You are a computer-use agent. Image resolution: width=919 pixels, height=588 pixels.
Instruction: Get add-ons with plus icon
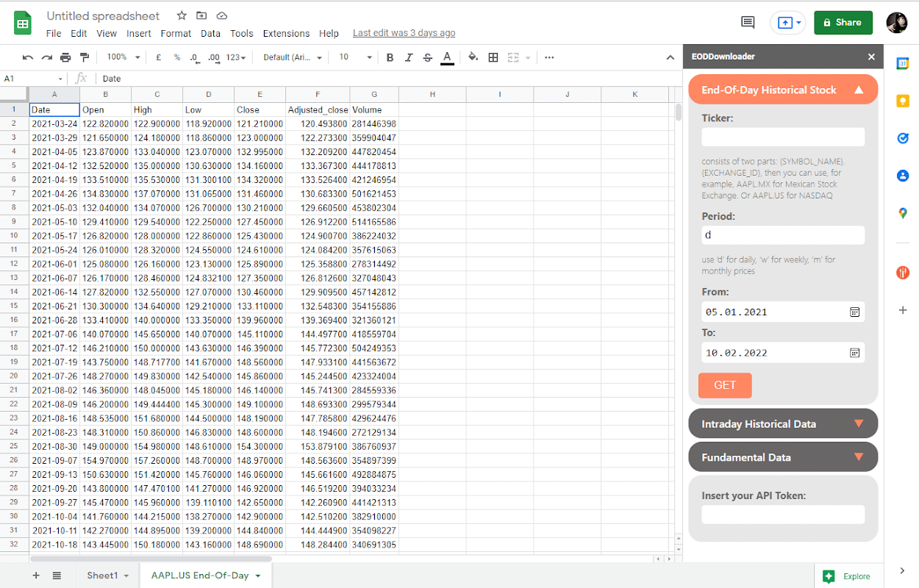(903, 310)
